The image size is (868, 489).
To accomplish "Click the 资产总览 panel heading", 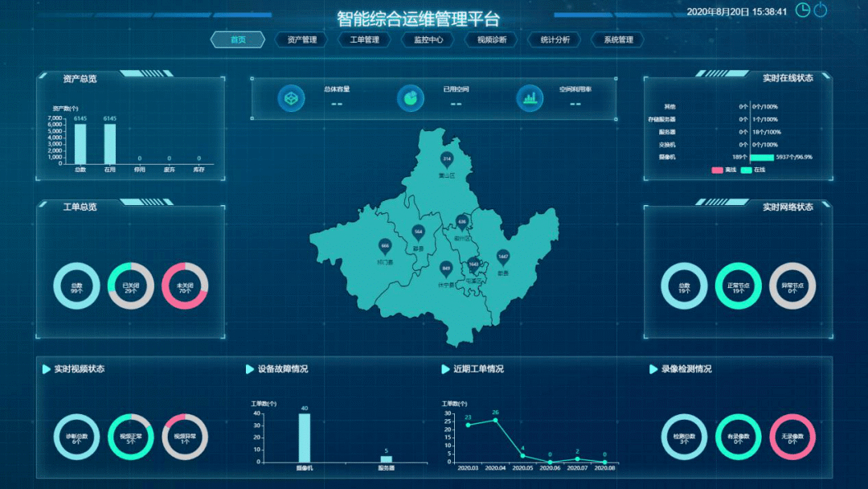I will (80, 79).
